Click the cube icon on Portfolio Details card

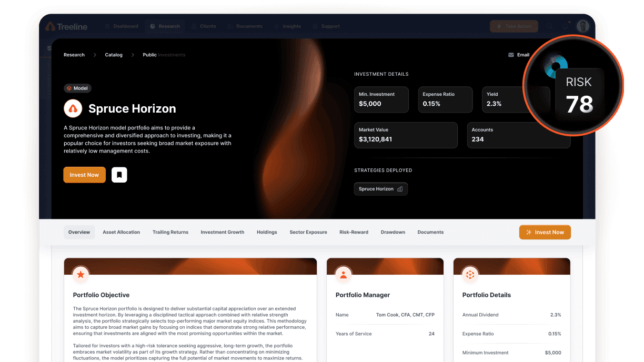[x=470, y=274]
